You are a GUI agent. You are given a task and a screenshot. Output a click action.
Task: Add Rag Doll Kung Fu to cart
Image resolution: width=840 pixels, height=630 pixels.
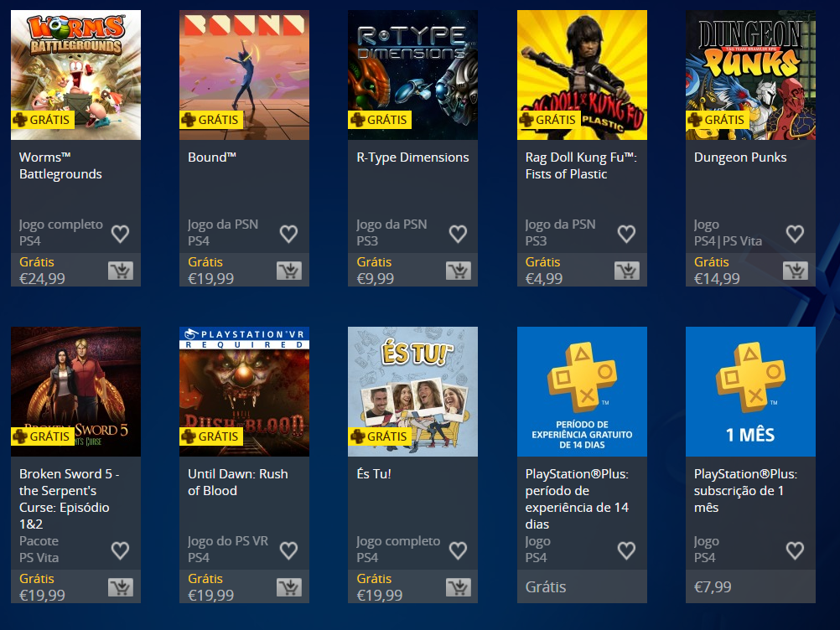[x=627, y=271]
